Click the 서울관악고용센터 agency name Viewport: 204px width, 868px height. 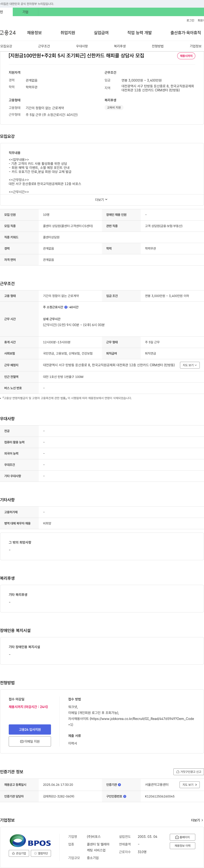click(157, 785)
